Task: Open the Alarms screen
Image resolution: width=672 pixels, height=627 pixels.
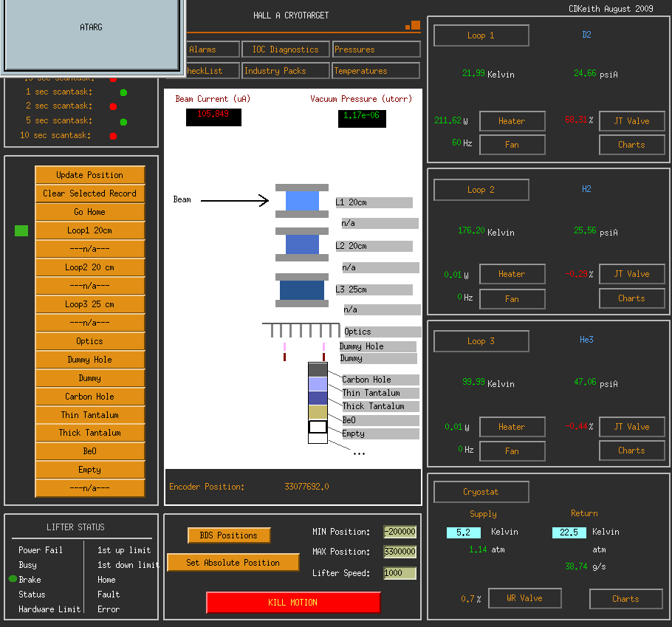Action: (213, 49)
